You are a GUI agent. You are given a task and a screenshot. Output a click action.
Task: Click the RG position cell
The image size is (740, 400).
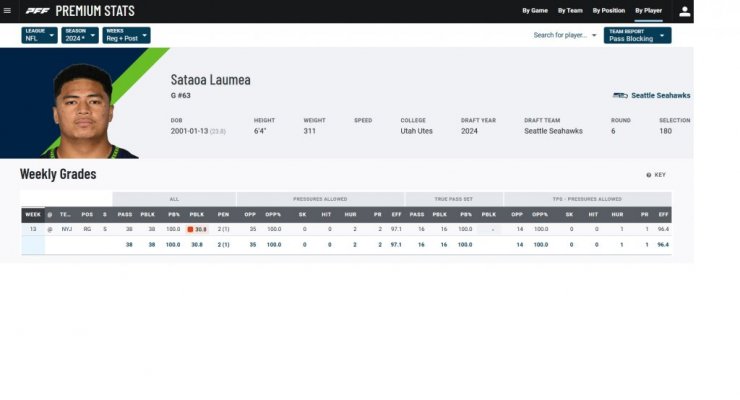tap(87, 229)
